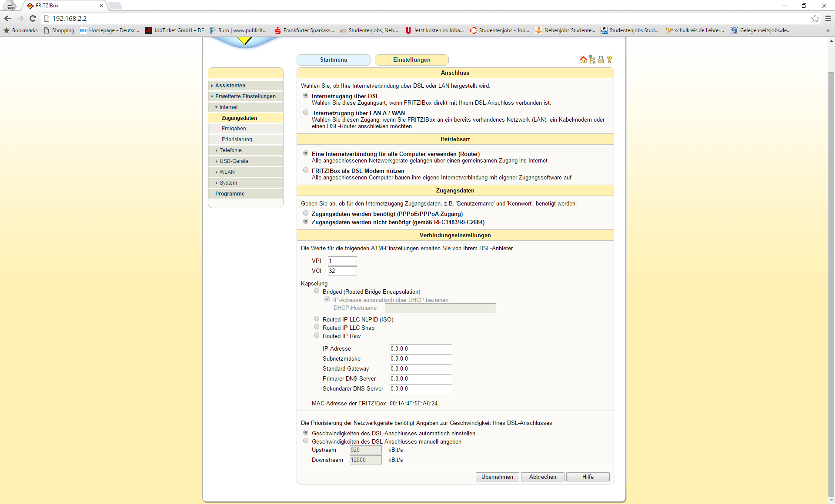This screenshot has height=504, width=835.
Task: Open the Chrome hamburger menu icon
Action: click(828, 18)
